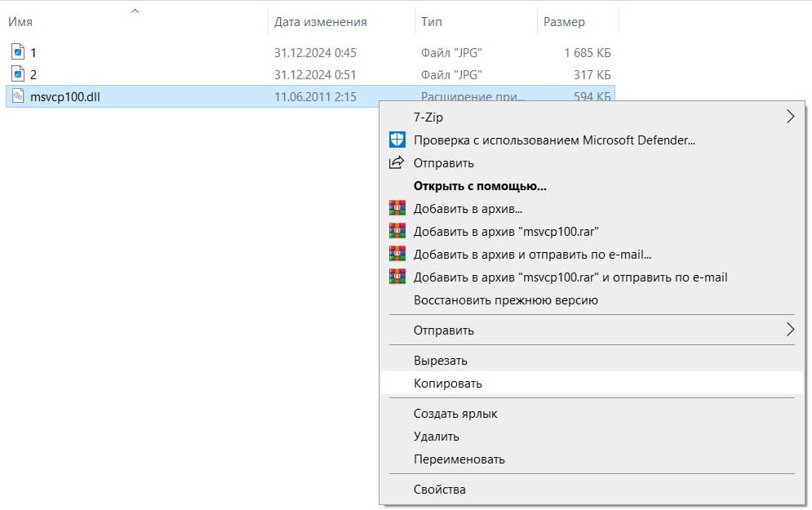
Task: Click sort arrow above the Имя column
Action: pyautogui.click(x=135, y=11)
